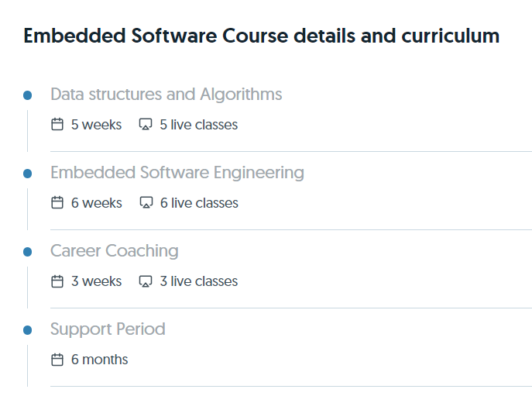Image resolution: width=532 pixels, height=403 pixels.
Task: Click live class icon beside 6 live classes
Action: (x=146, y=203)
